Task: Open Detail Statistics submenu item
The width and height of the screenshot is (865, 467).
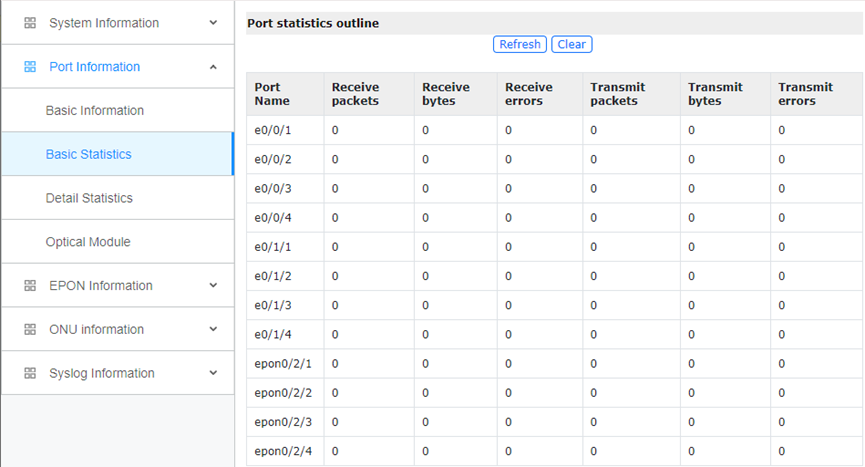Action: pos(118,198)
